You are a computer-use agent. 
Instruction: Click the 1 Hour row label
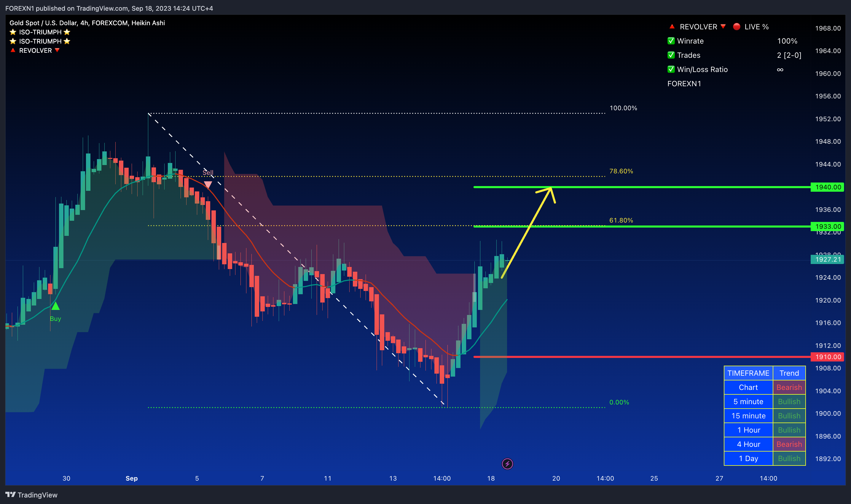748,430
